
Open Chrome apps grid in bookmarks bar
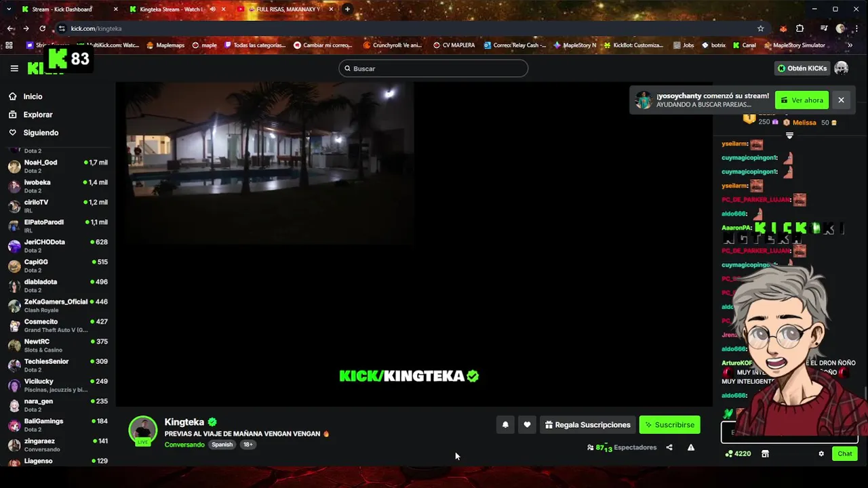[x=9, y=45]
